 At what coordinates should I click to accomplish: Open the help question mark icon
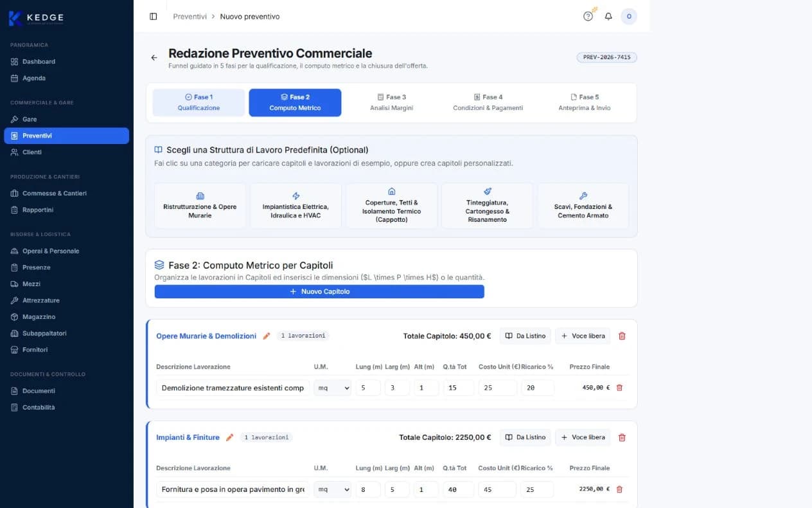click(x=588, y=17)
